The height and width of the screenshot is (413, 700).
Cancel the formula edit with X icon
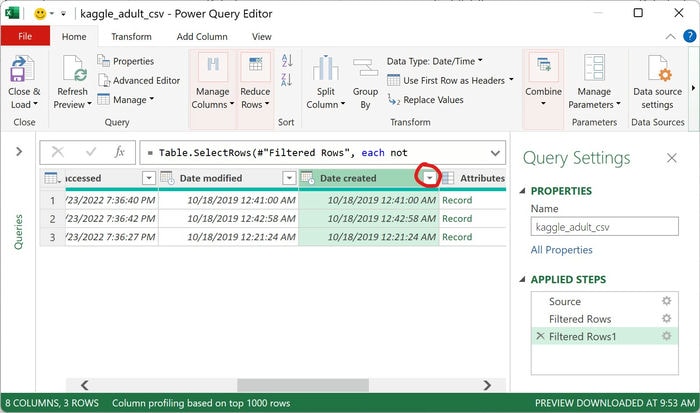(58, 152)
